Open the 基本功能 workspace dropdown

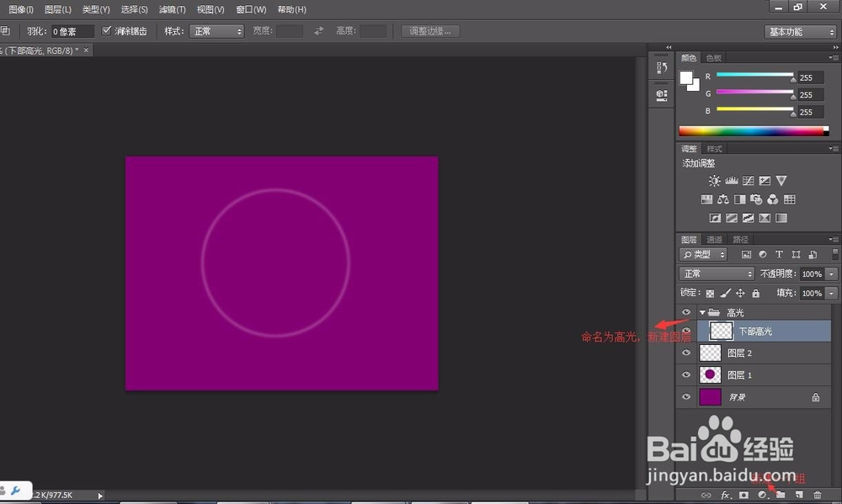click(800, 32)
